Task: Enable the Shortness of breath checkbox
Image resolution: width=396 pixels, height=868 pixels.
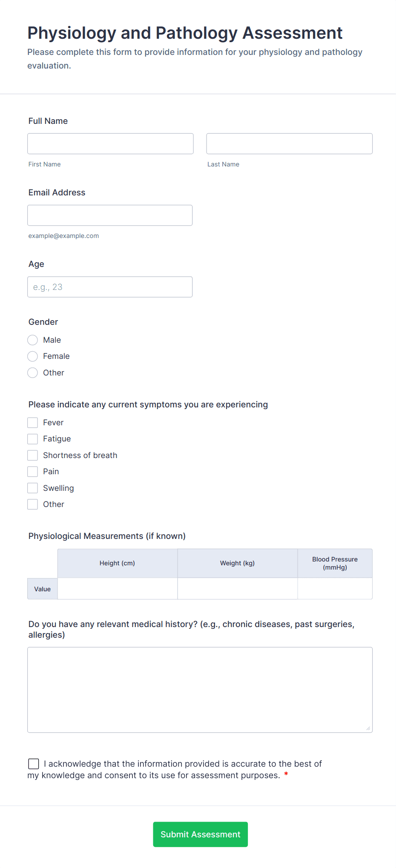Action: tap(33, 455)
